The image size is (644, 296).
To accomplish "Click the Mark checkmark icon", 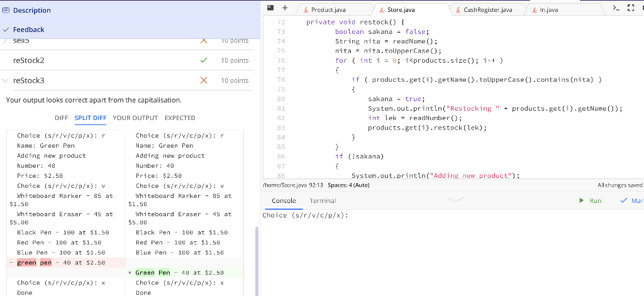I will click(624, 200).
